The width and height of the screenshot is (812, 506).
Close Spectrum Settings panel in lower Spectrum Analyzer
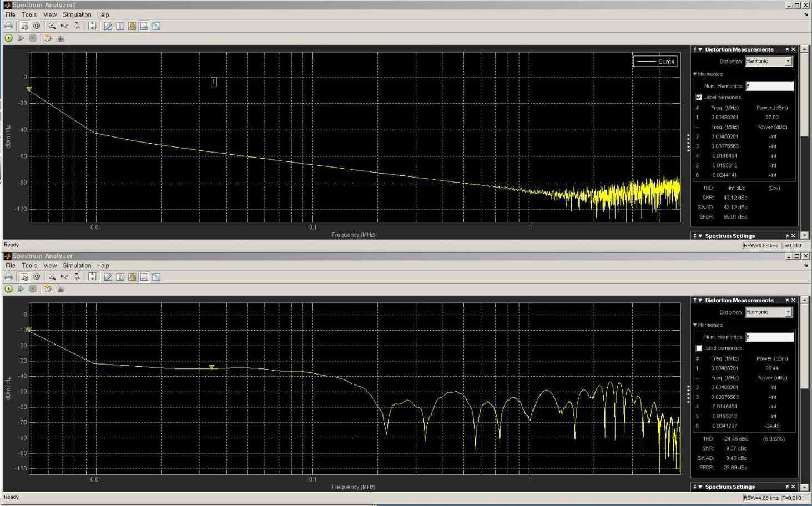pyautogui.click(x=794, y=487)
